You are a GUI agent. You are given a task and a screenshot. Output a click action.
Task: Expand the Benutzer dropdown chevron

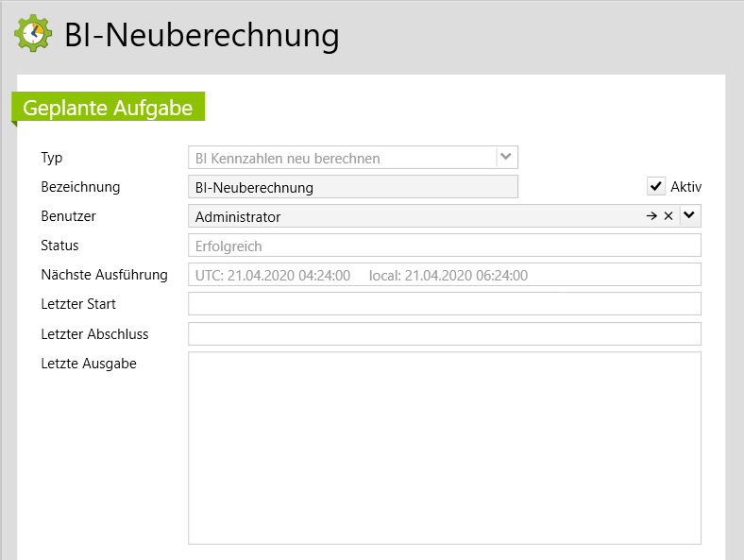tap(690, 216)
